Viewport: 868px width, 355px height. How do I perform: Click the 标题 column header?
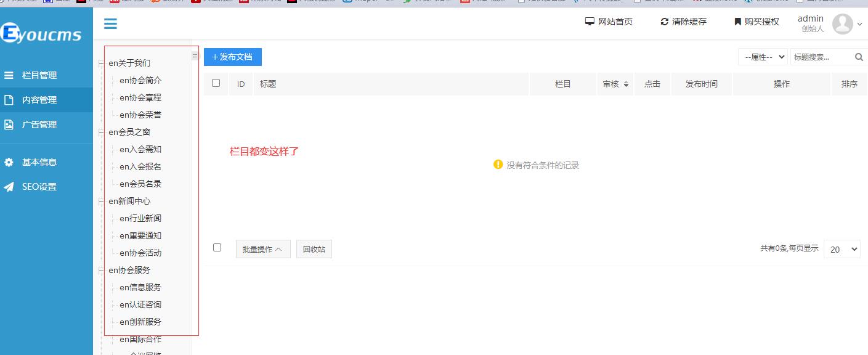click(268, 84)
